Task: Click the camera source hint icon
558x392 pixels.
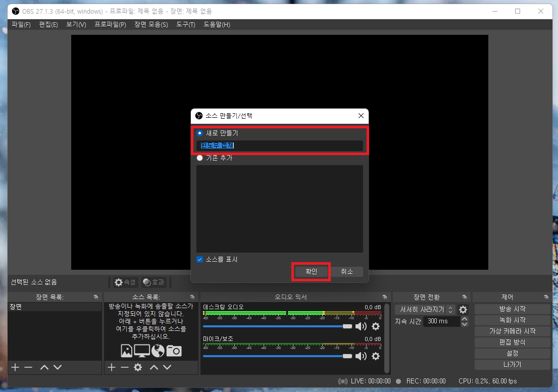Action: (x=174, y=351)
